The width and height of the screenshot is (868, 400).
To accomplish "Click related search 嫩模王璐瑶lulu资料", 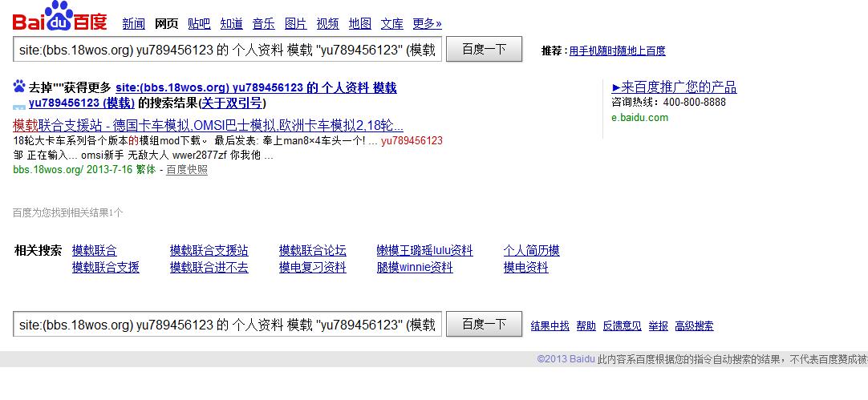I will pos(424,251).
